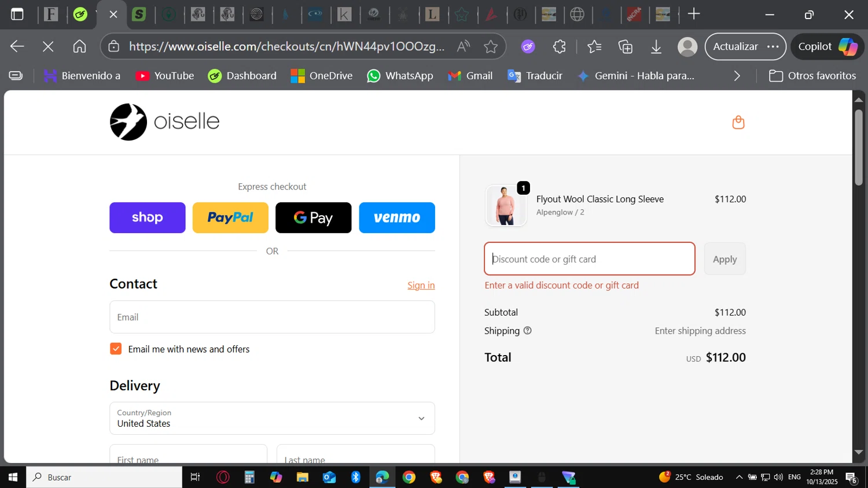
Task: Open the Gemini bookmark
Action: pos(636,76)
